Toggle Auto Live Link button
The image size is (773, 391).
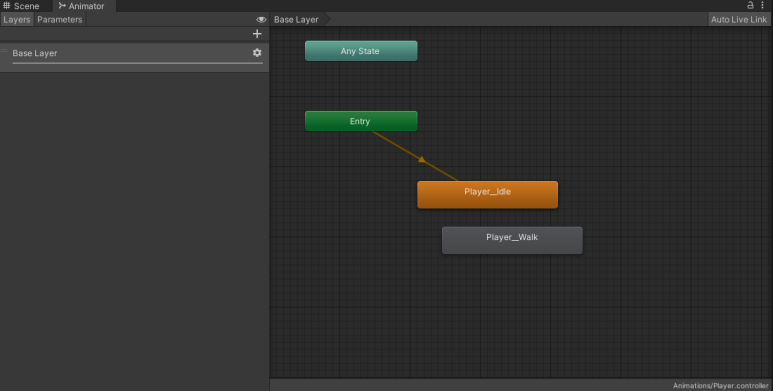pyautogui.click(x=738, y=20)
